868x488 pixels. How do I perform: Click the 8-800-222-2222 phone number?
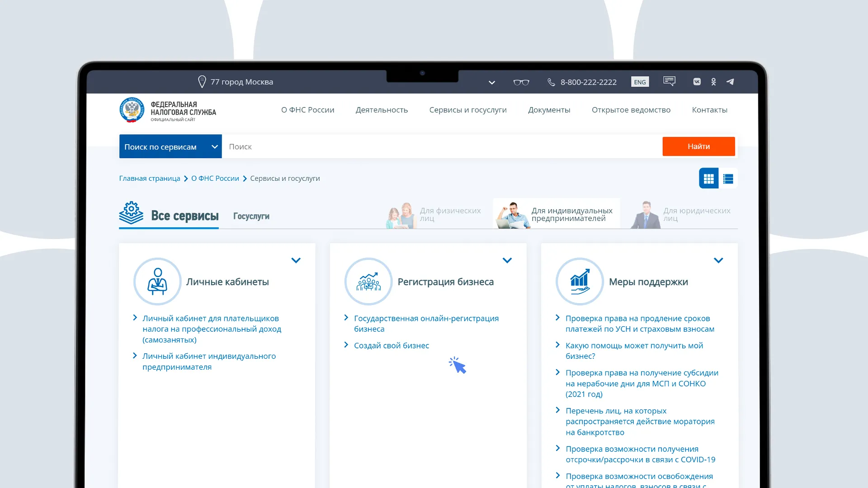tap(589, 82)
